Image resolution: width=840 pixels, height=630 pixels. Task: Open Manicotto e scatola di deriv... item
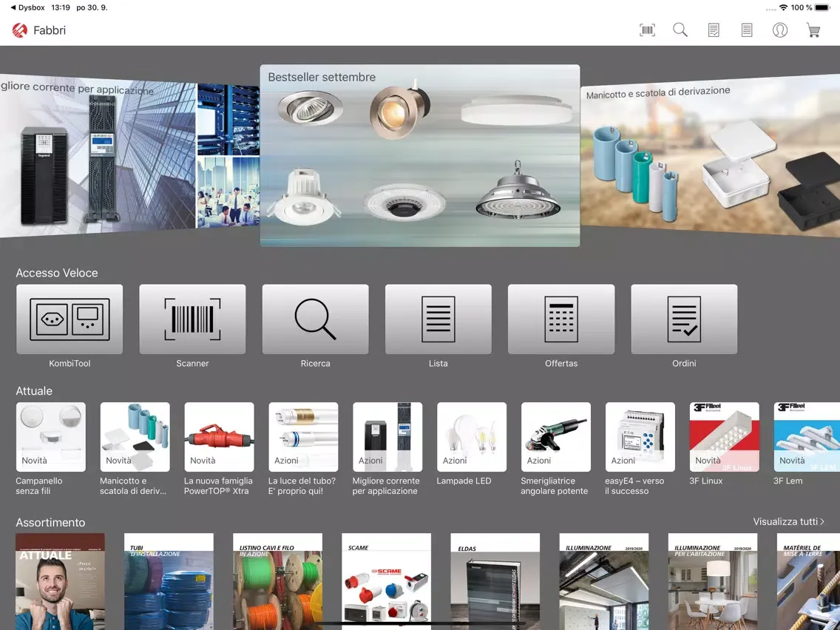tap(135, 437)
